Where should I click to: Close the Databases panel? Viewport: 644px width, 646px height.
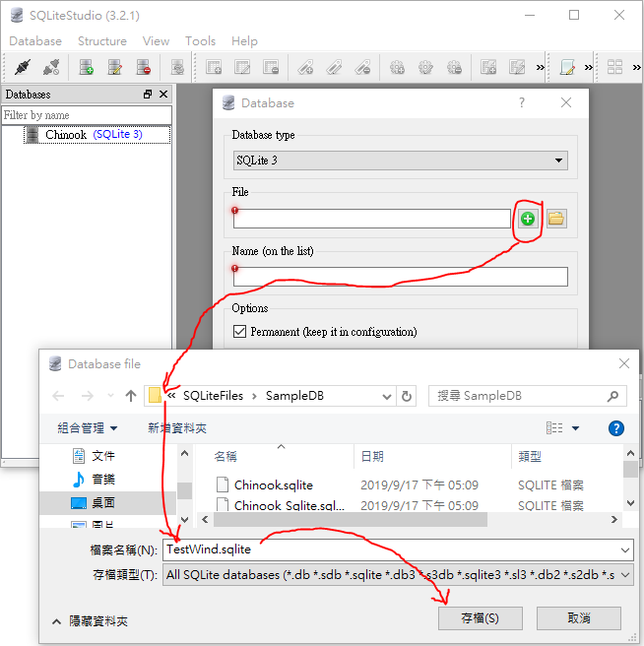(x=163, y=95)
